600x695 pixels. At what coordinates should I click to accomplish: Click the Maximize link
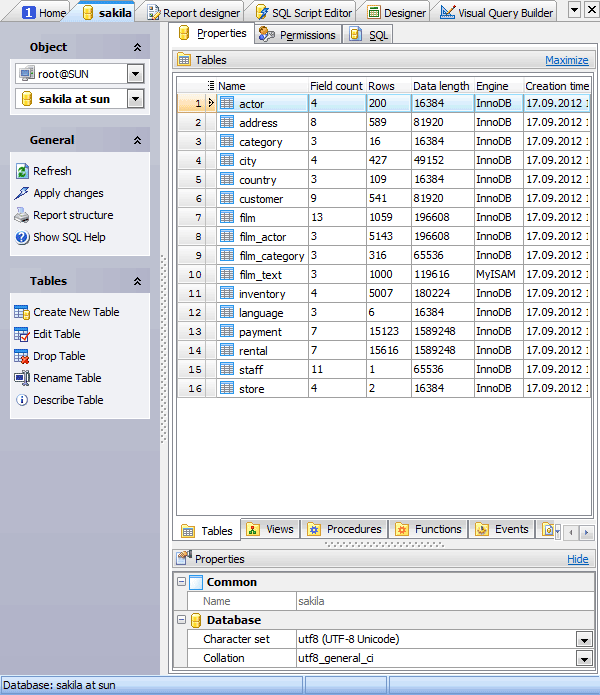(566, 60)
